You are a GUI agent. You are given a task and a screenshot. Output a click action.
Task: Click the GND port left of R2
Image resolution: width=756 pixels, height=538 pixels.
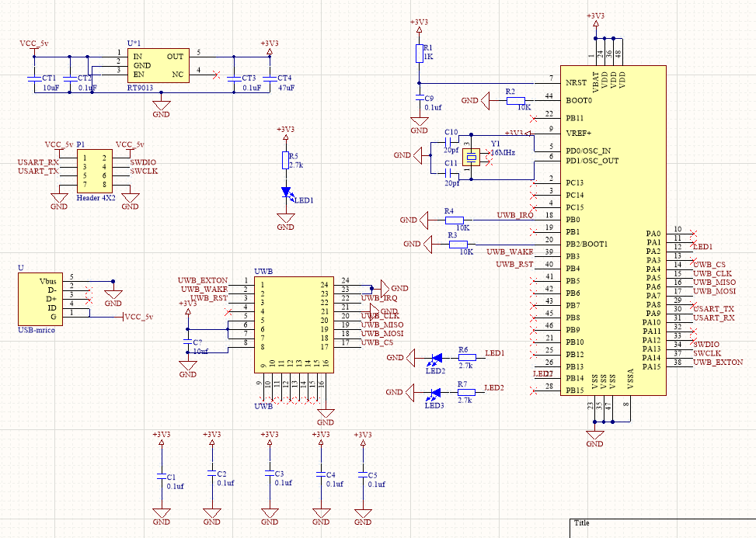tap(476, 101)
